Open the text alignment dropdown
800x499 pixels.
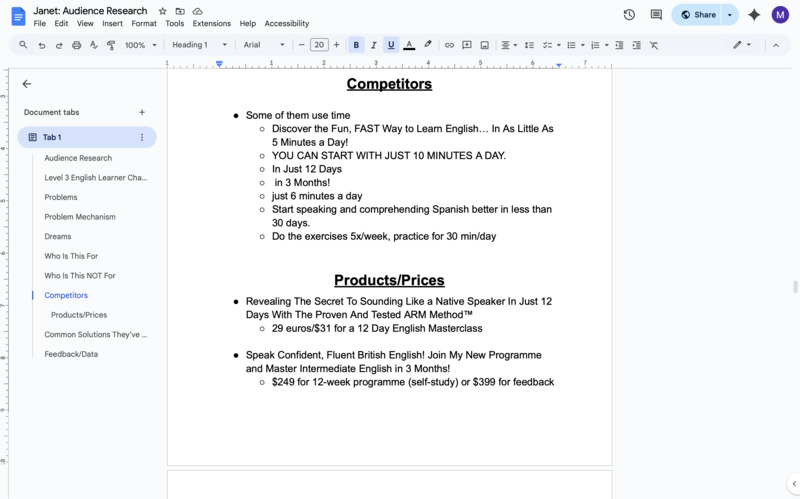pos(509,45)
